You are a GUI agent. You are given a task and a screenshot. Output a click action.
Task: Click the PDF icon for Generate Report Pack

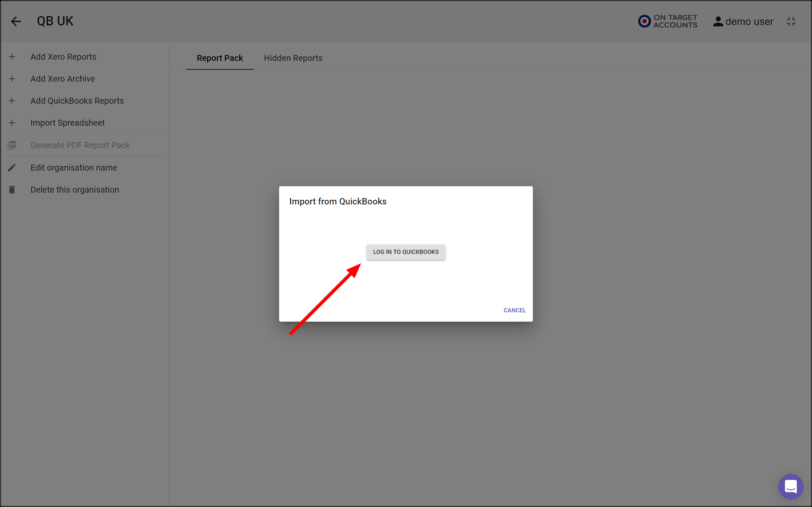pos(12,145)
